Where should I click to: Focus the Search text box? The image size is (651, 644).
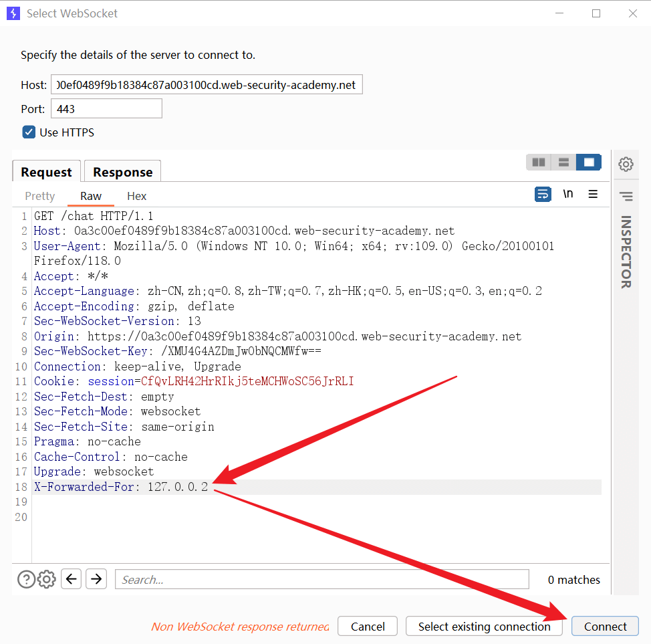pyautogui.click(x=321, y=579)
